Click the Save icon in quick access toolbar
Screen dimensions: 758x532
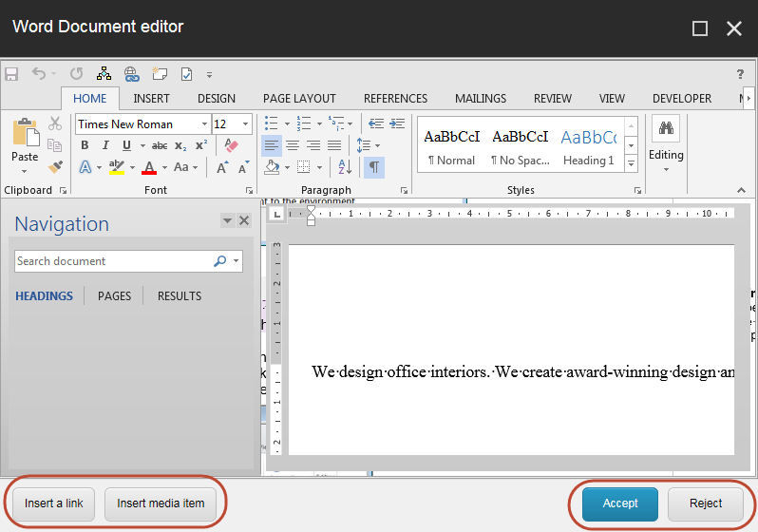(x=12, y=73)
